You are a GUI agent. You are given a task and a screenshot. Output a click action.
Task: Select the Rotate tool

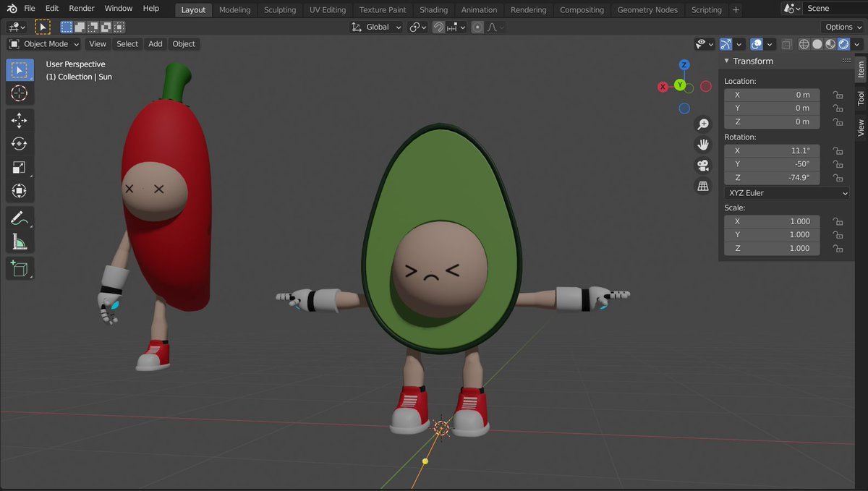[20, 143]
